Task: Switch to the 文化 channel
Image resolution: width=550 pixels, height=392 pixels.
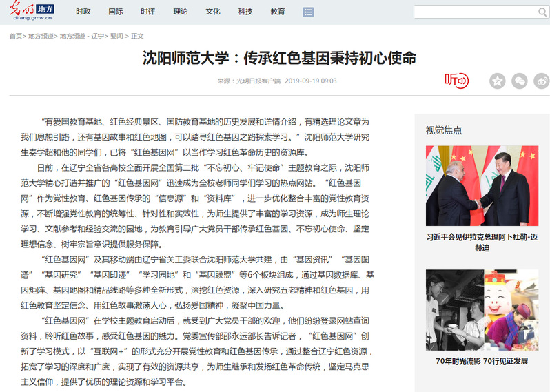Action: coord(213,12)
